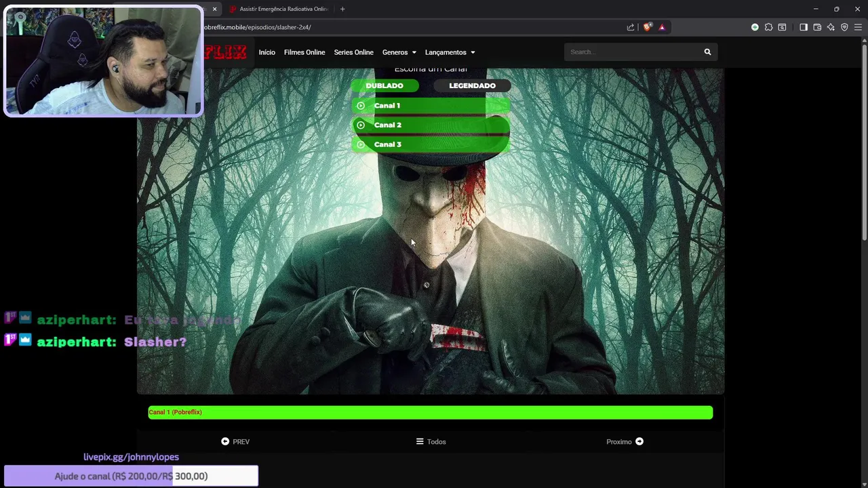Click the streamer webcam overlay
The height and width of the screenshot is (488, 868).
pyautogui.click(x=104, y=61)
